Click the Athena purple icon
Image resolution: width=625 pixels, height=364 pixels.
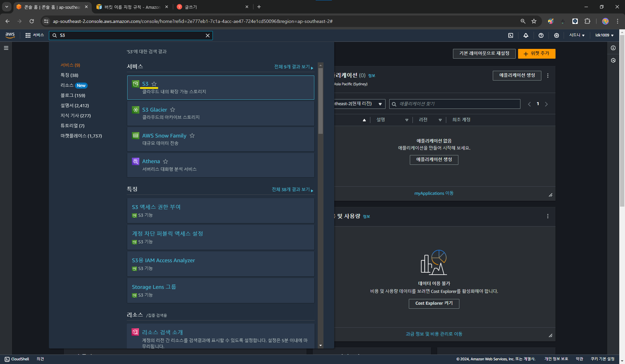(136, 161)
